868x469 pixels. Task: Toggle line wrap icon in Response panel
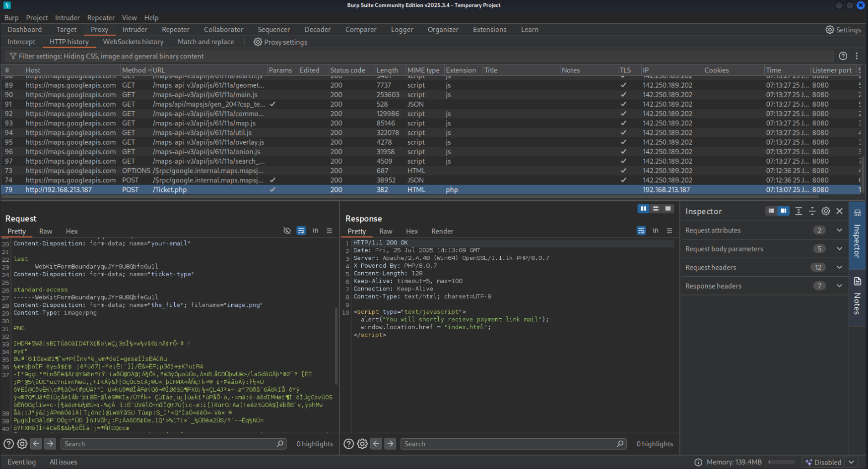pyautogui.click(x=641, y=231)
